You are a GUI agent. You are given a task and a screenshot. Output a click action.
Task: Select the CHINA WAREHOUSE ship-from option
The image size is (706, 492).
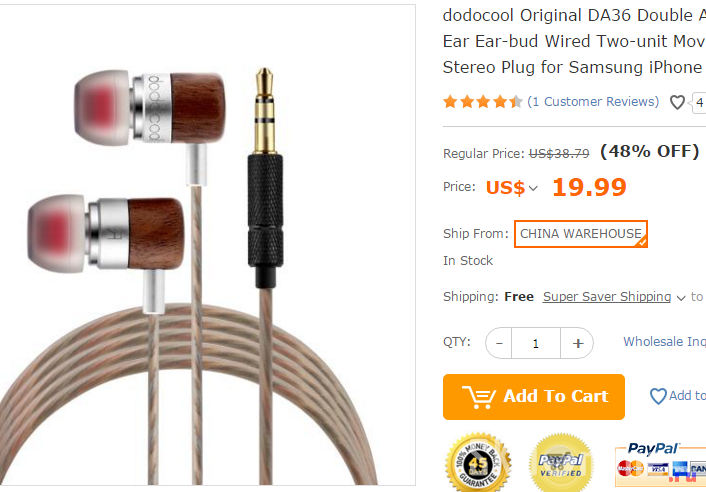581,234
